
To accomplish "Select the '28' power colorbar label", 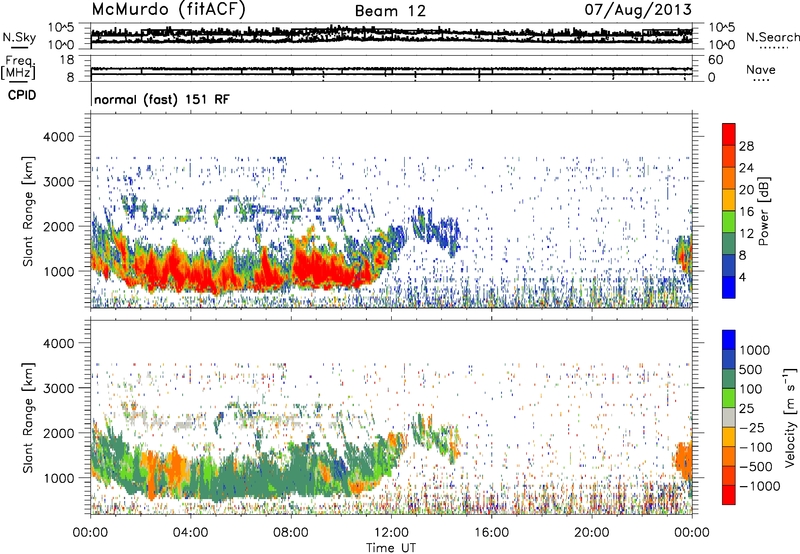I will 746,146.
